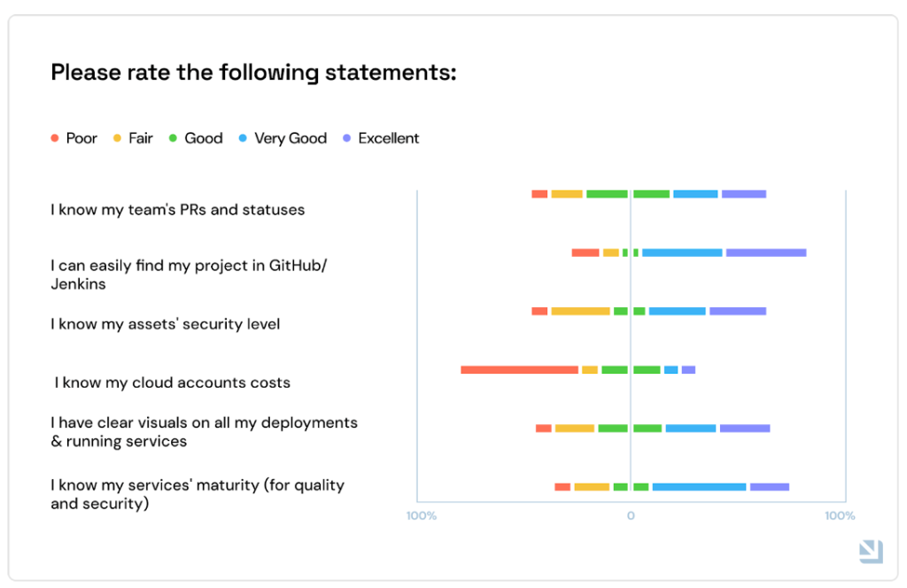The width and height of the screenshot is (907, 588).
Task: Click the Very Good legend blue dot
Action: [x=243, y=138]
